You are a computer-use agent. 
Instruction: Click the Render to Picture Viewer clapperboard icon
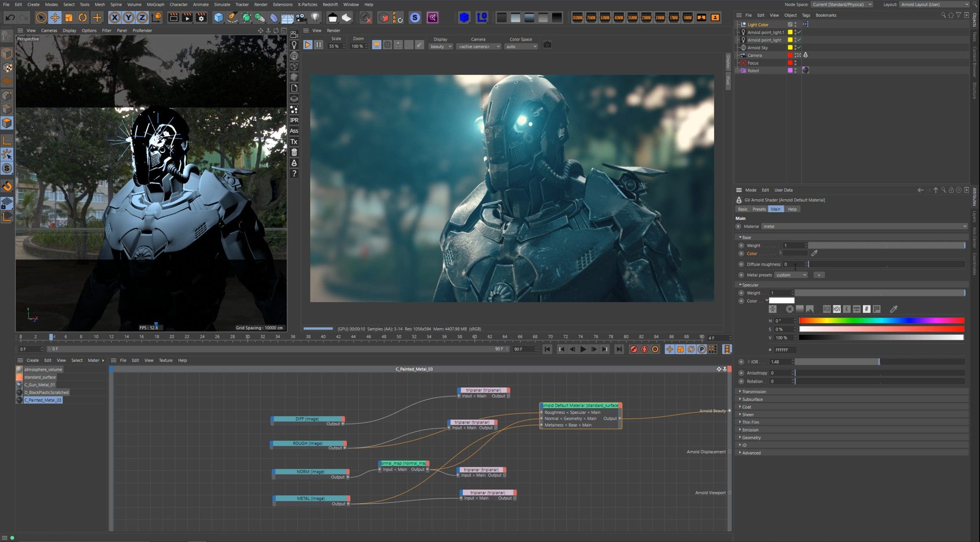pyautogui.click(x=187, y=17)
